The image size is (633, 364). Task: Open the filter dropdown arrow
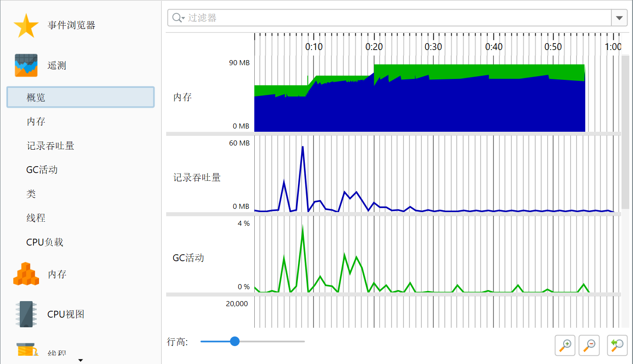619,18
